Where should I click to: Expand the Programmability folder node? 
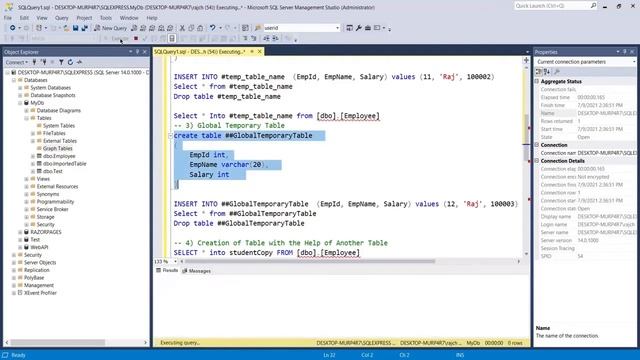[x=27, y=202]
